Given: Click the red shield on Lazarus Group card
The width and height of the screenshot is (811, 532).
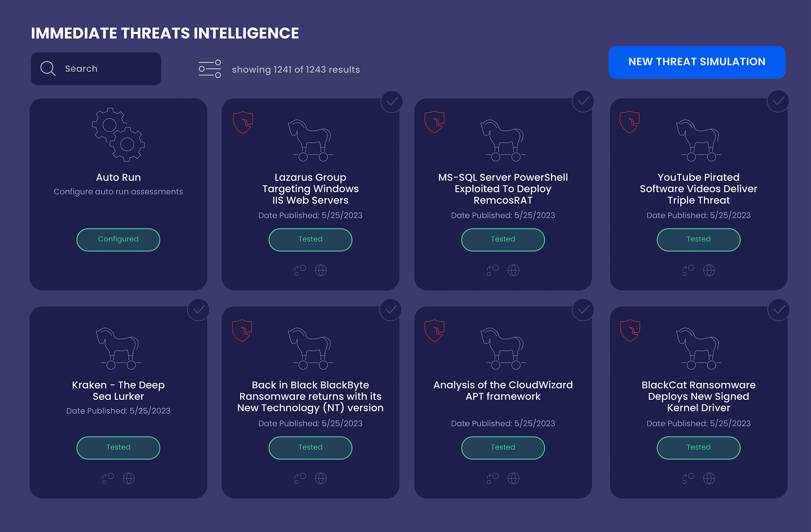Looking at the screenshot, I should click(x=243, y=122).
